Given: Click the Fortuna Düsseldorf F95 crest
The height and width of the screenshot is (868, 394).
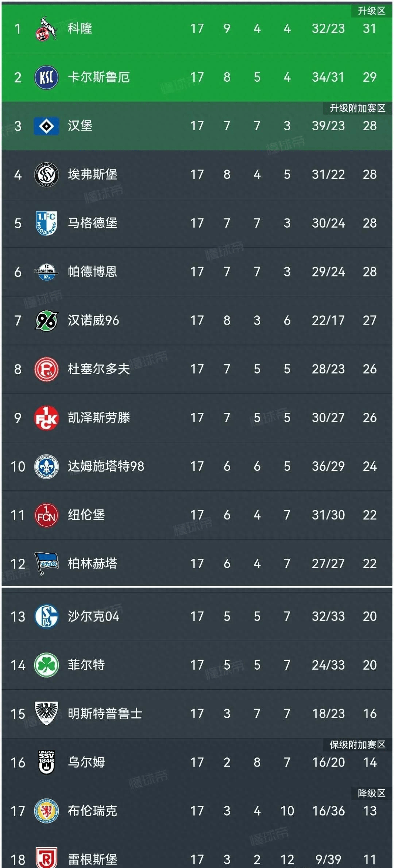Looking at the screenshot, I should tap(47, 369).
